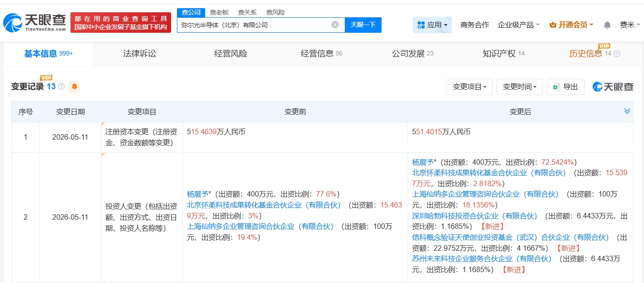Click 投资人变更 change item cell
This screenshot has height=283, width=644.
142,217
